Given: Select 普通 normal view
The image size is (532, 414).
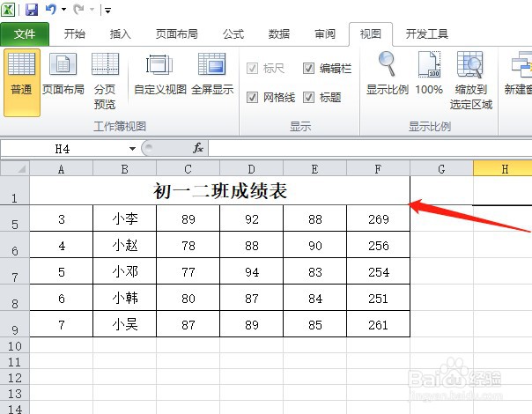Looking at the screenshot, I should pos(22,83).
